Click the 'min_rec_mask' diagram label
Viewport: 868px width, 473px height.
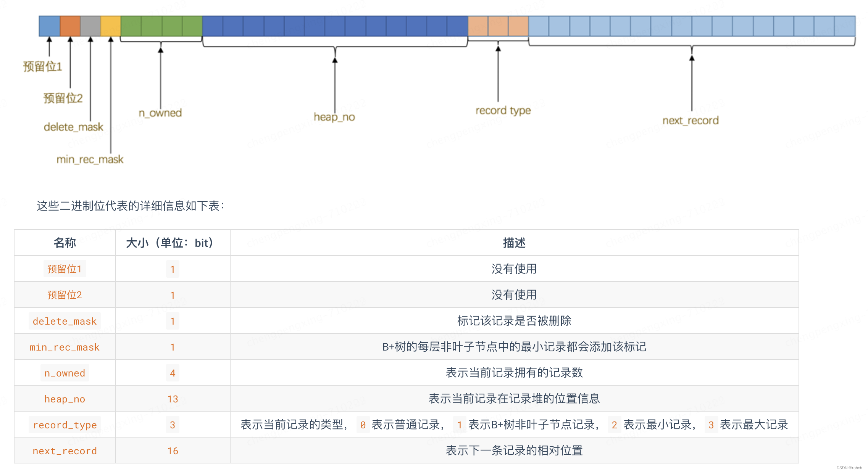90,159
